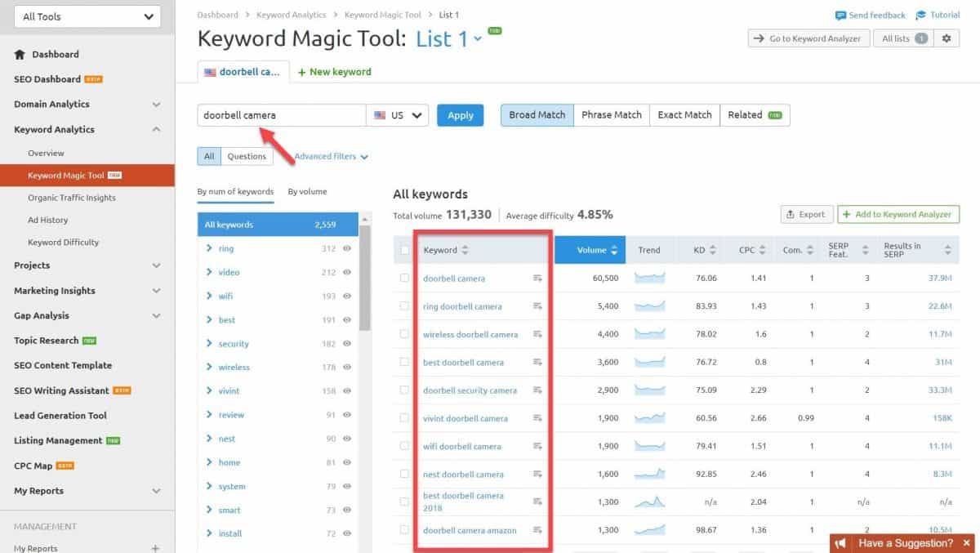Open Keyword Magic Tool in sidebar
This screenshot has width=980, height=553.
pyautogui.click(x=87, y=176)
